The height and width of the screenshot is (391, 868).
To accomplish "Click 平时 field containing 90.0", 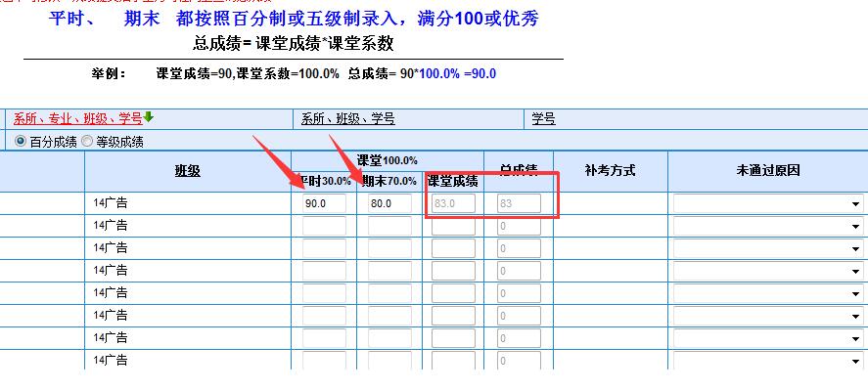I will (324, 204).
